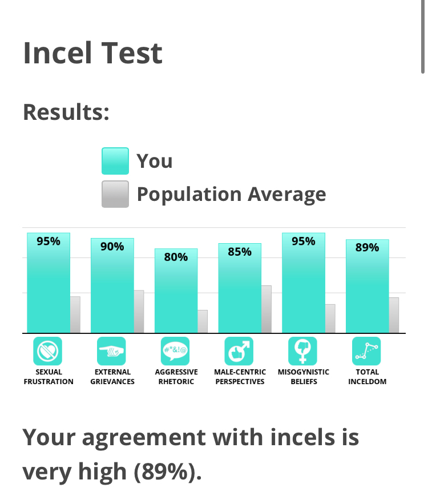Click the Sexual Frustration crossed-heart icon
This screenshot has height=504, width=428.
pyautogui.click(x=47, y=350)
